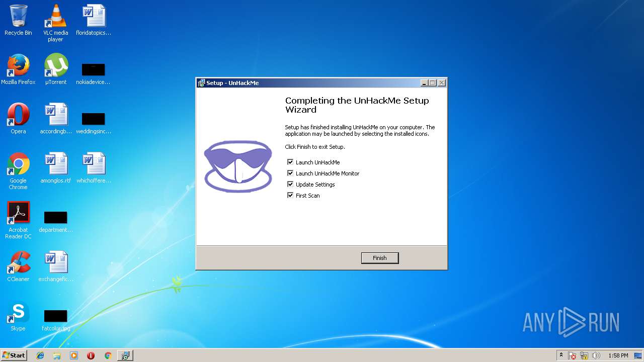The image size is (644, 362).
Task: Select the Mozilla Firefox desktop shortcut
Action: click(x=18, y=69)
